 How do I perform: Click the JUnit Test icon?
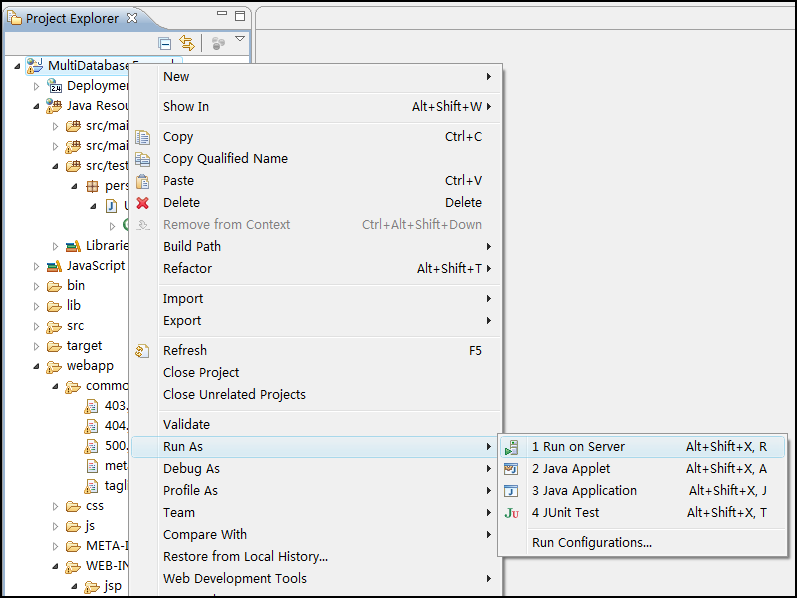[511, 513]
